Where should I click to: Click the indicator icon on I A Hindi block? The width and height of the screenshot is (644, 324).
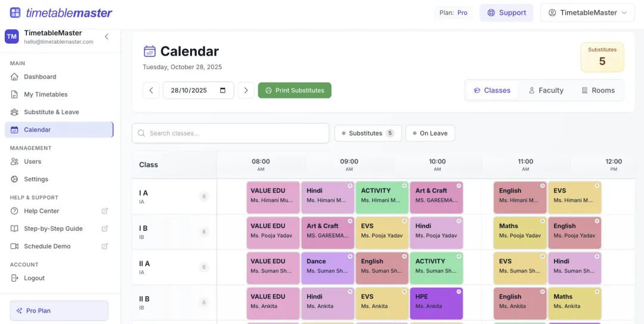coord(350,186)
